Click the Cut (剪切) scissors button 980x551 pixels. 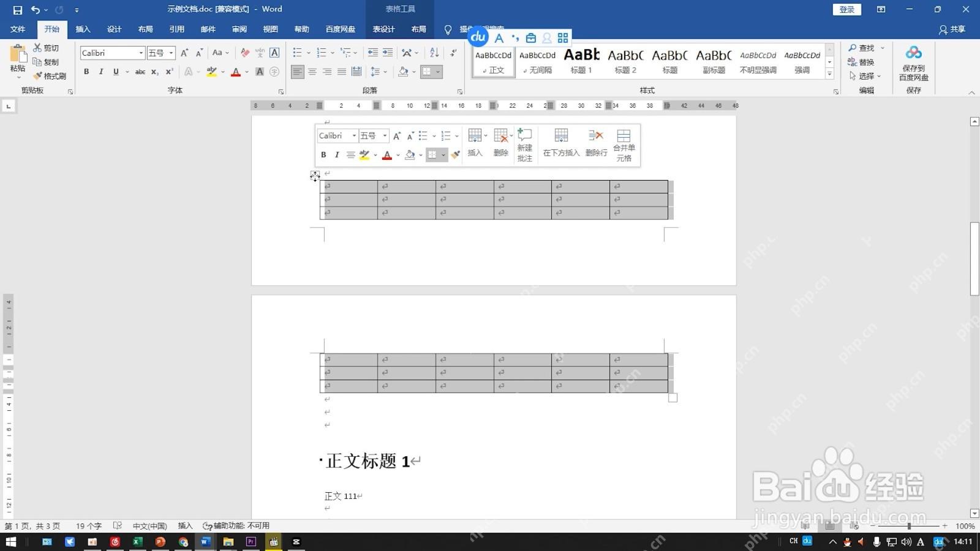[46, 48]
